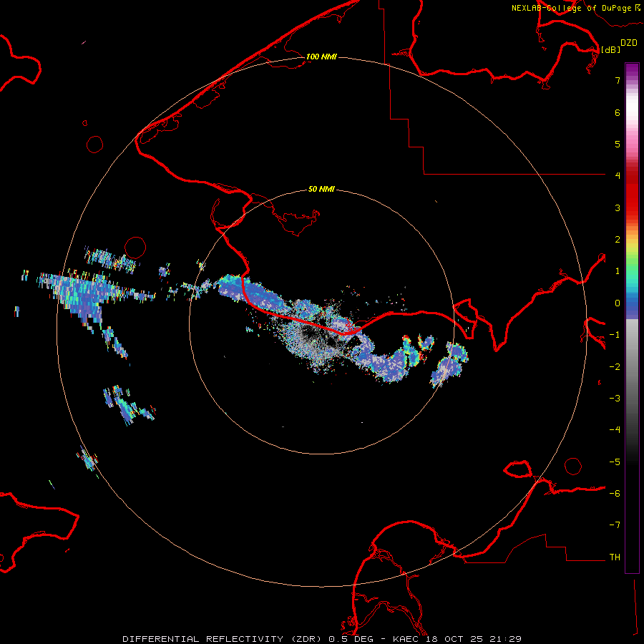644x644 pixels.
Task: Click the -7 value on the color scale
Action: [x=615, y=525]
